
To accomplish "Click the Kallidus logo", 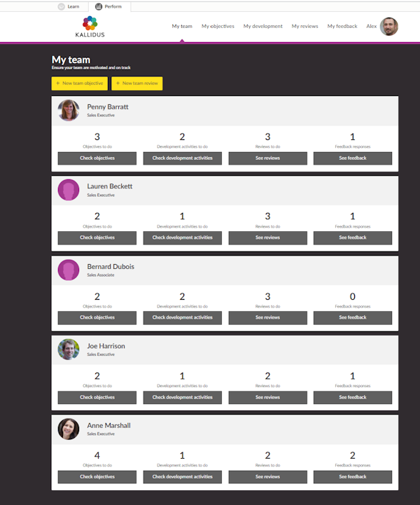I will [90, 27].
